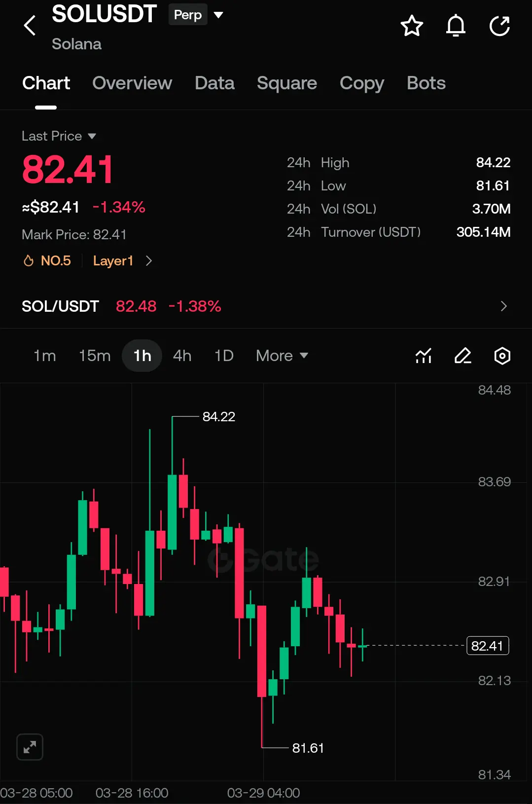Tap the 24h High value 84.22
The height and width of the screenshot is (804, 532).
pyautogui.click(x=493, y=162)
